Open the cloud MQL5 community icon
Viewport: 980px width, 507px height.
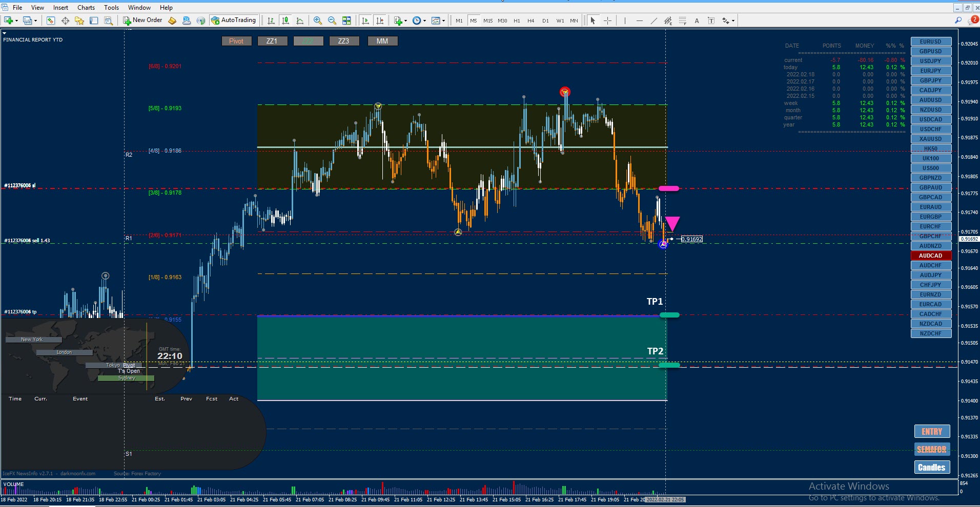[x=187, y=20]
